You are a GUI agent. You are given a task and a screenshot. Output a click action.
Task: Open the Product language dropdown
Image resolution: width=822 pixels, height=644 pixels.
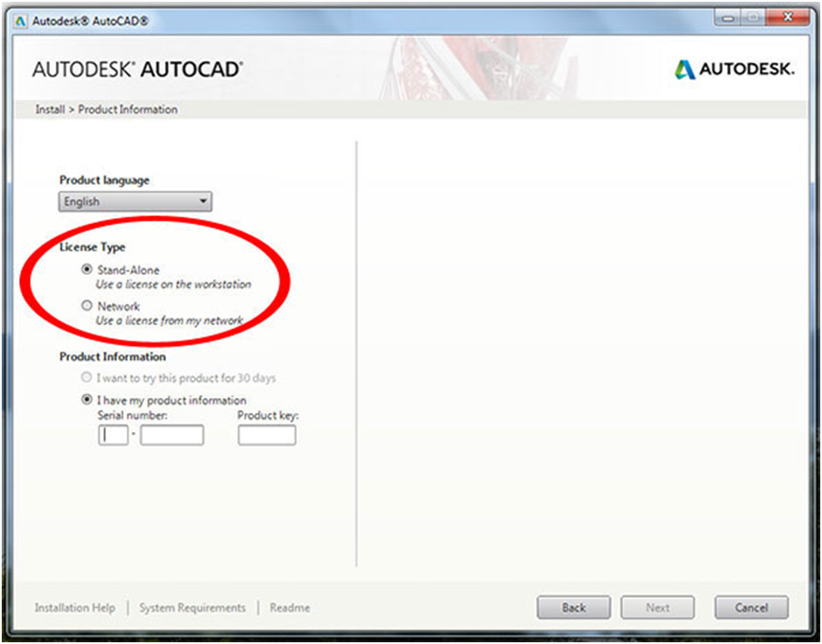(135, 202)
